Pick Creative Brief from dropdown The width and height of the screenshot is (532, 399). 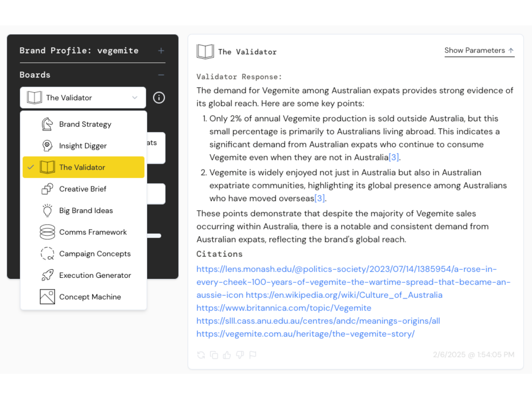click(x=83, y=189)
